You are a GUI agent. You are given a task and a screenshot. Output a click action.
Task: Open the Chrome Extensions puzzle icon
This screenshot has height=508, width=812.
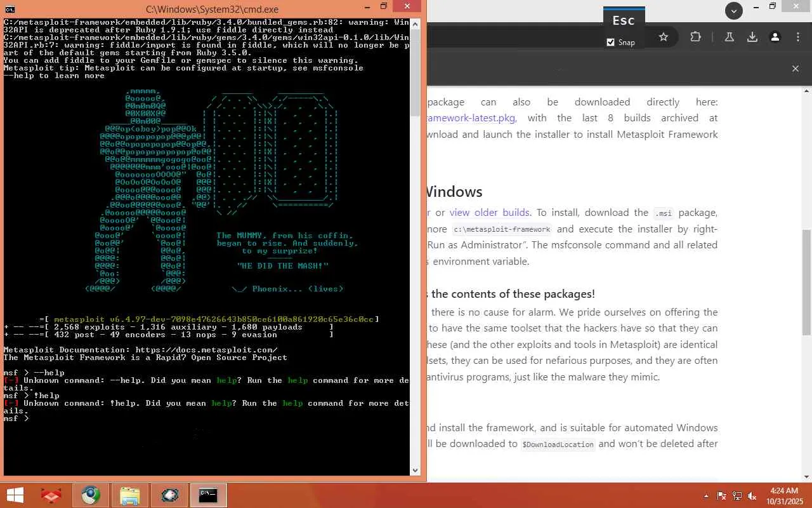(696, 37)
